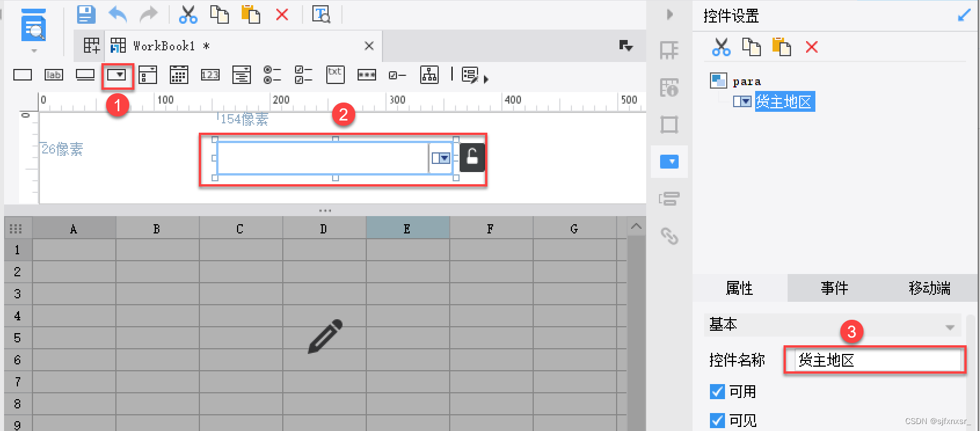
Task: Insert a password field widget
Action: 367,75
